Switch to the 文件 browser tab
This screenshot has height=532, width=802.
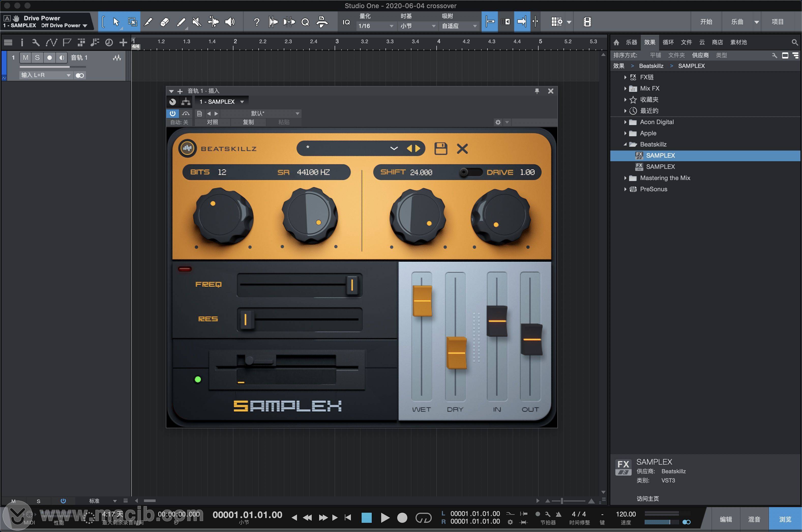click(x=686, y=42)
